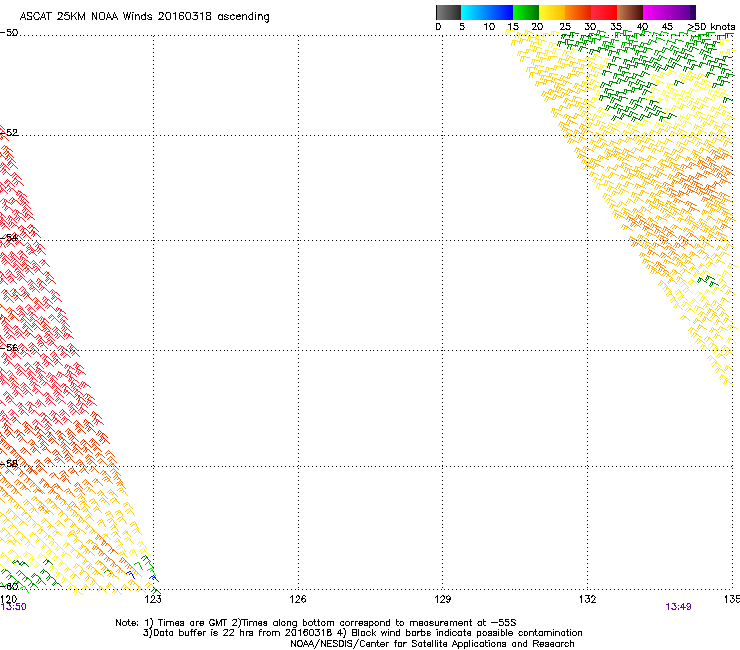Viewport: 740px width, 650px height.
Task: Click the gray 0-5 knots color segment
Action: 448,12
